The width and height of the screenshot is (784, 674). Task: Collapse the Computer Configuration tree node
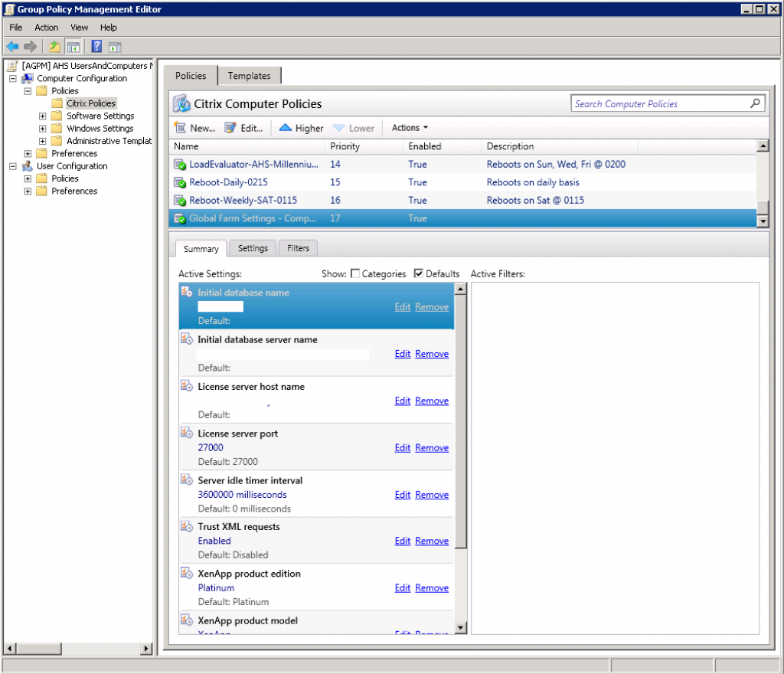point(13,78)
